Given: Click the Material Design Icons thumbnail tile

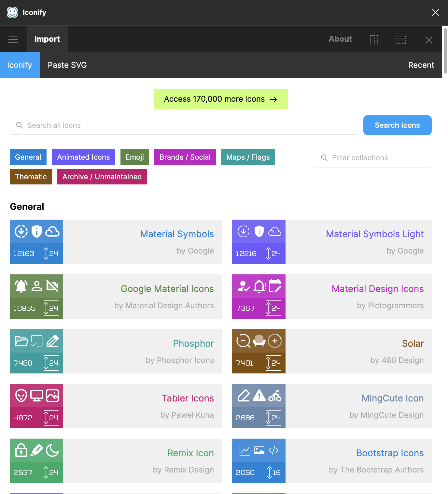Looking at the screenshot, I should click(x=259, y=297).
